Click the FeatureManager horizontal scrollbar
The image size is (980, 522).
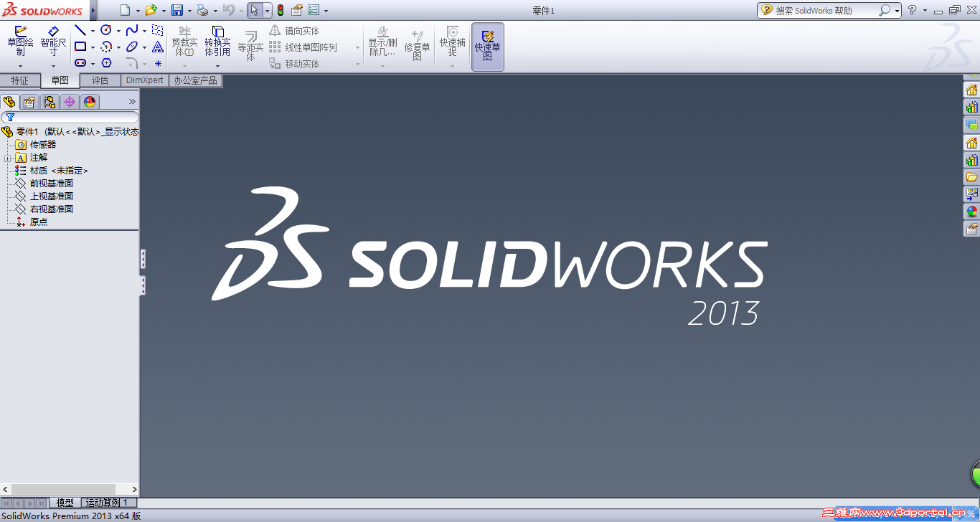[70, 489]
